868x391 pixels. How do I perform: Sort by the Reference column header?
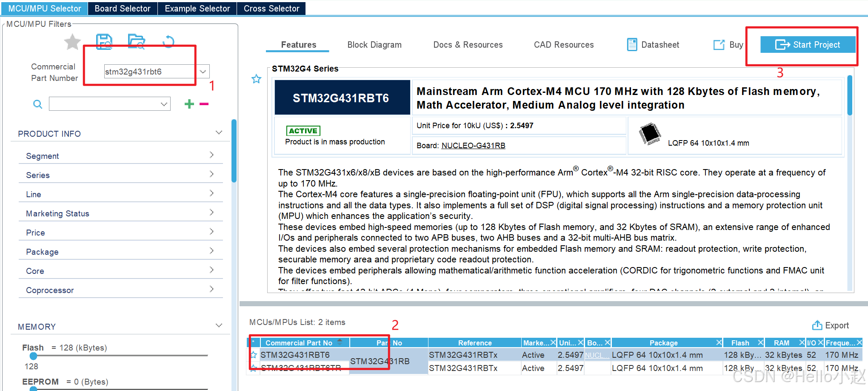[x=474, y=343]
